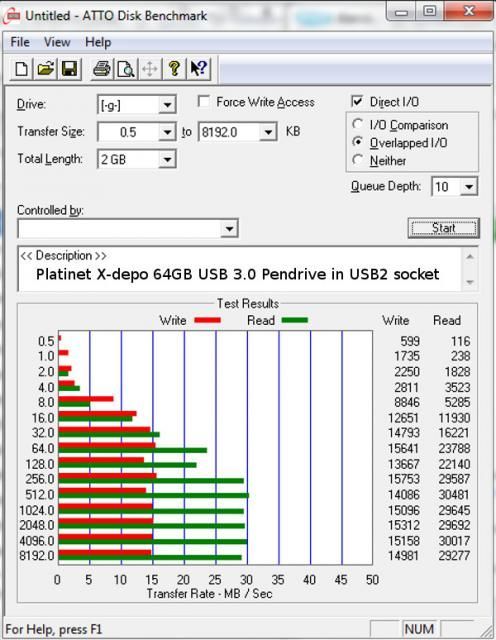Viewport: 496px width, 640px height.
Task: Open the View menu
Action: (57, 42)
